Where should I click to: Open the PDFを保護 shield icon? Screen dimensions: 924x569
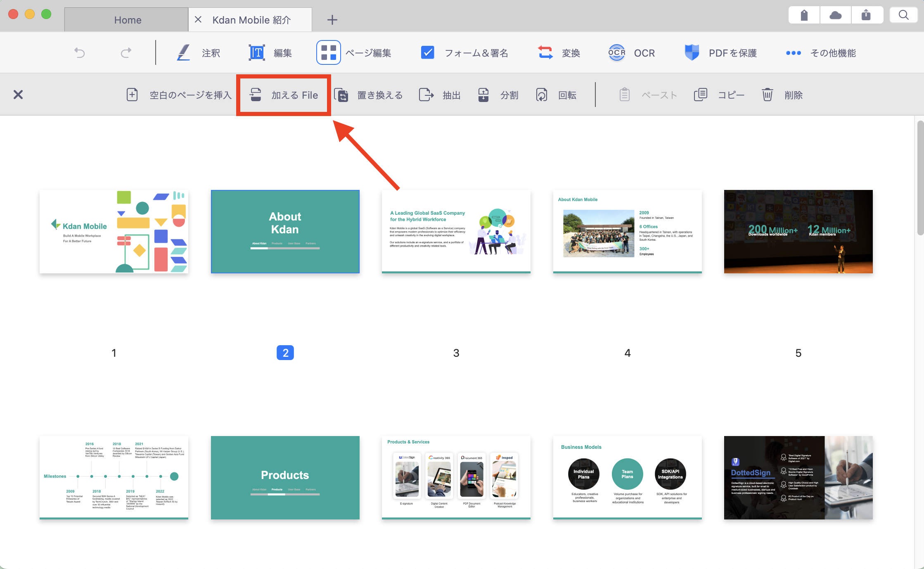coord(692,53)
